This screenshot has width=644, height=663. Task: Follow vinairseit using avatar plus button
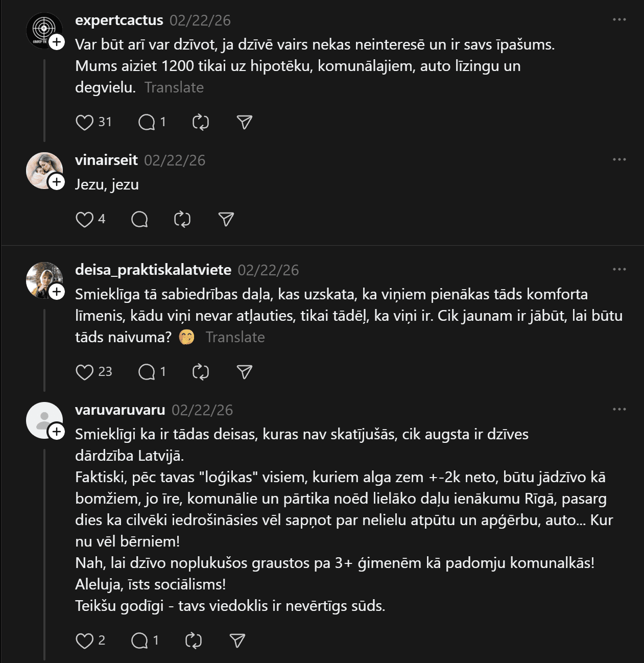pos(57,182)
